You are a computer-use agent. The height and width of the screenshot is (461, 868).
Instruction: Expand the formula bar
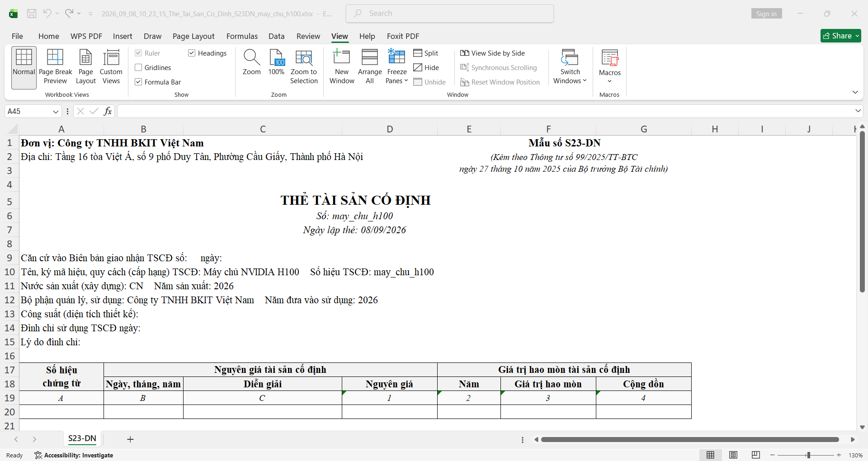[858, 111]
